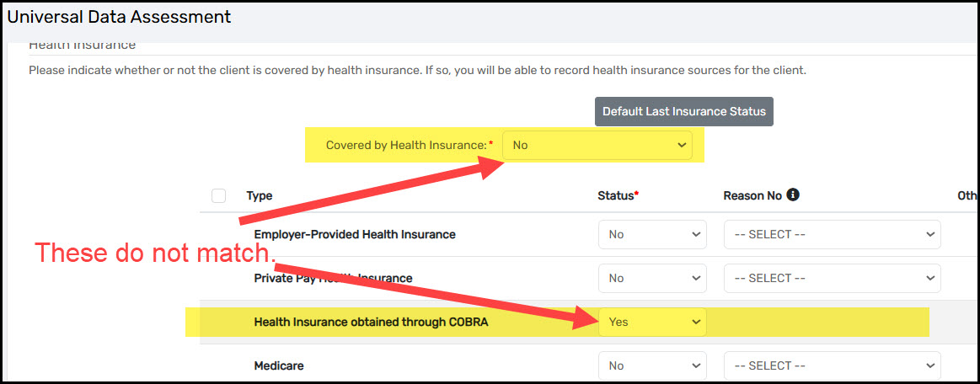Open Employer-Provided Health Insurance status dropdown

(x=652, y=235)
